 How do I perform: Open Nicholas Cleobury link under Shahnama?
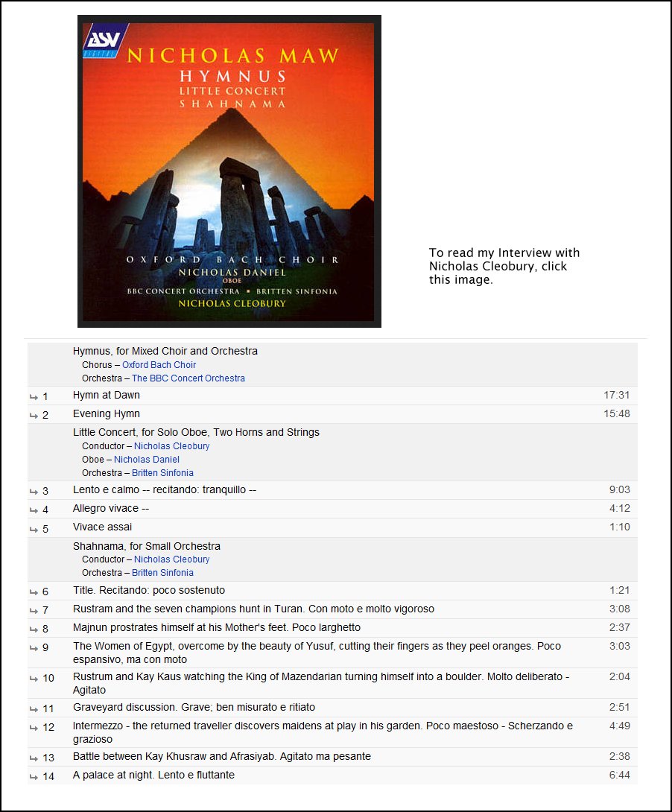tap(172, 559)
